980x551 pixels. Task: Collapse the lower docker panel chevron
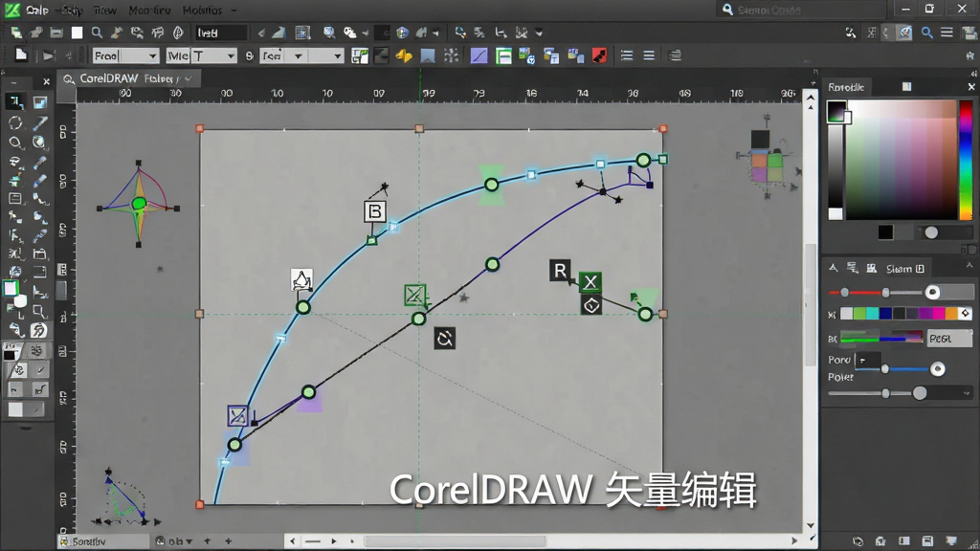pyautogui.click(x=969, y=266)
